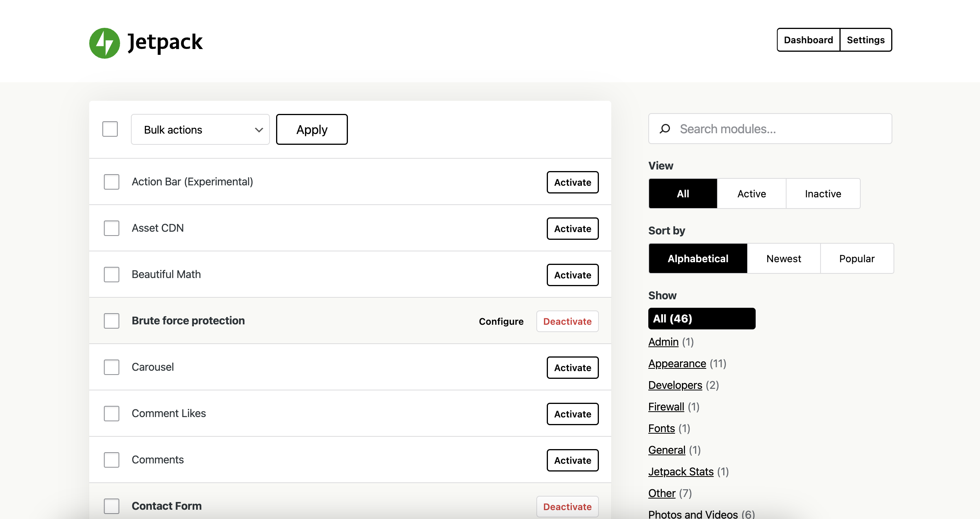Filter view to show Active modules

(x=751, y=193)
